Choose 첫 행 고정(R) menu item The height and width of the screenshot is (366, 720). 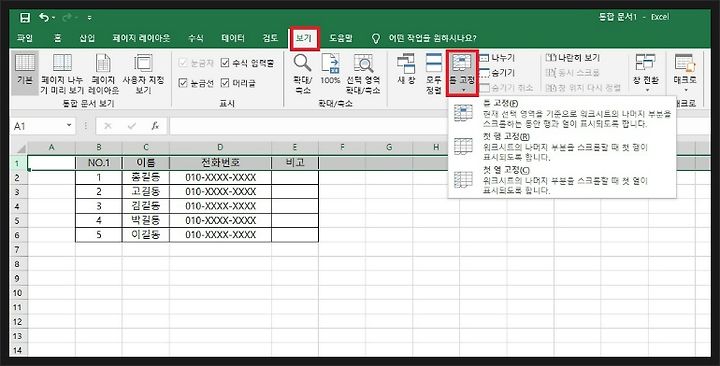[562, 147]
